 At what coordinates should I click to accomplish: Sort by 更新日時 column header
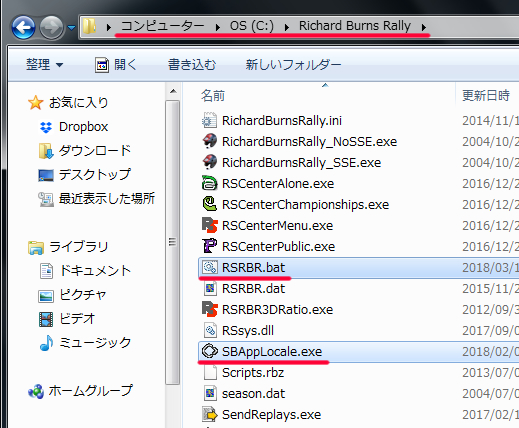[487, 95]
